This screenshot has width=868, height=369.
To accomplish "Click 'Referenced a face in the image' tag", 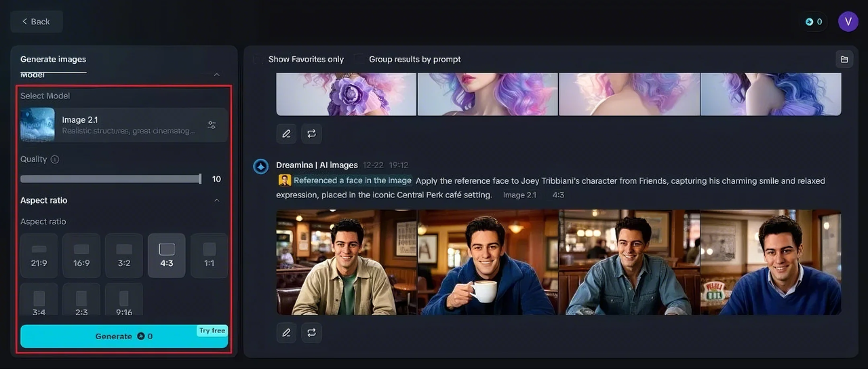I will click(353, 180).
